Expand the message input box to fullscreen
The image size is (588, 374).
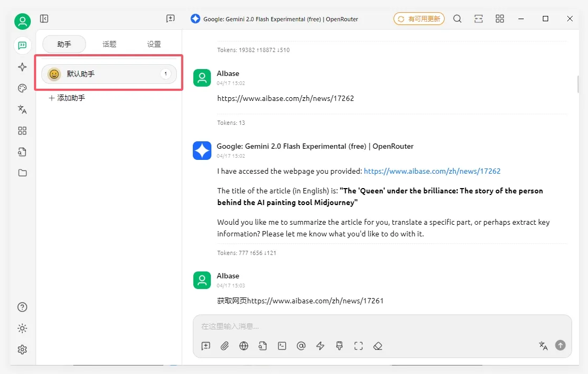(359, 346)
